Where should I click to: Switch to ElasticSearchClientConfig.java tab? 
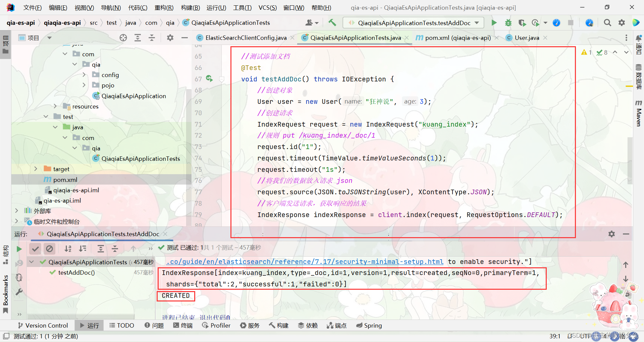246,38
